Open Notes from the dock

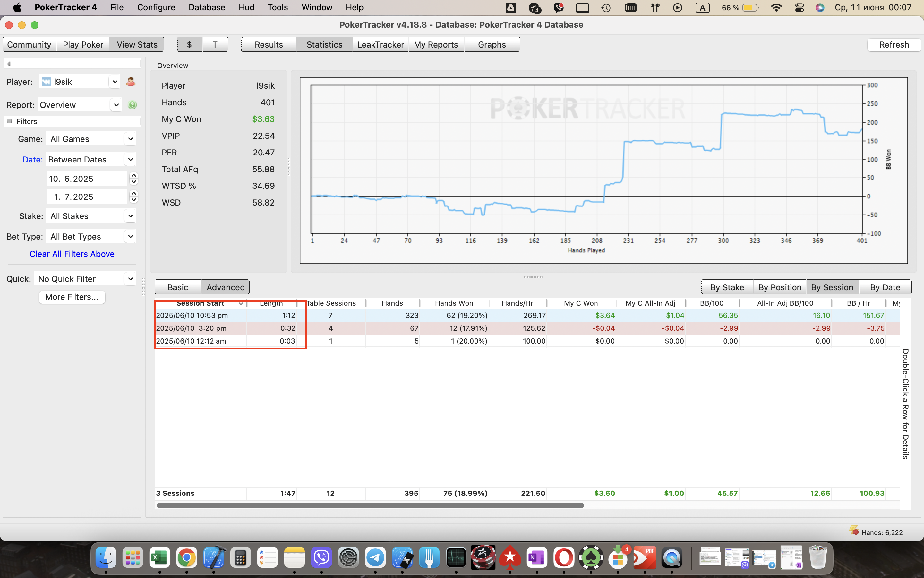point(295,558)
